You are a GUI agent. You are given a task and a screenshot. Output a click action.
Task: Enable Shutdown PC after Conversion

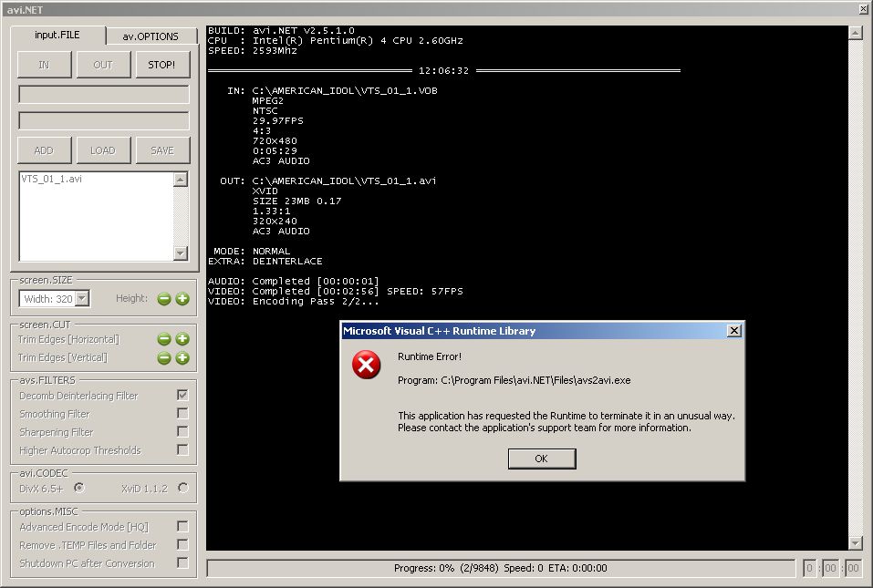tap(182, 563)
